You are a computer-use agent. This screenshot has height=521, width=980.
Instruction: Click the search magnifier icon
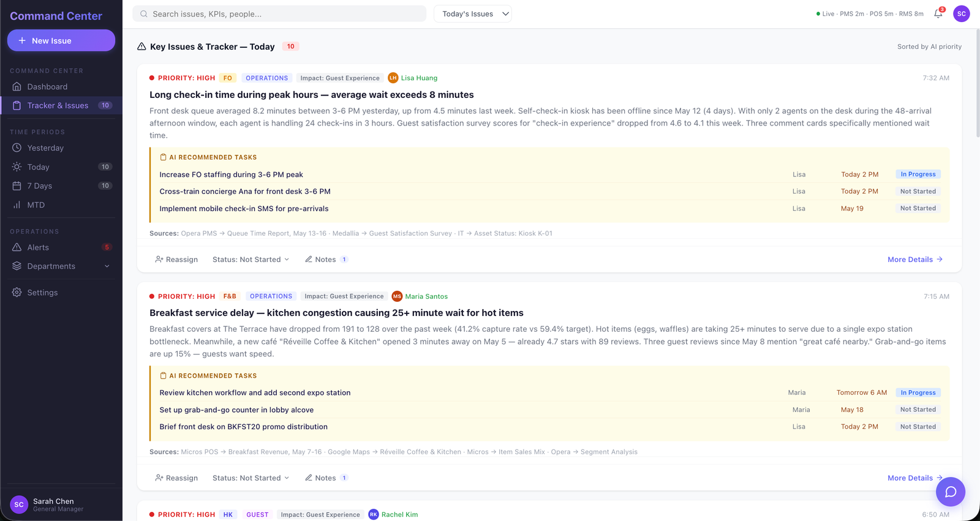pyautogui.click(x=144, y=13)
